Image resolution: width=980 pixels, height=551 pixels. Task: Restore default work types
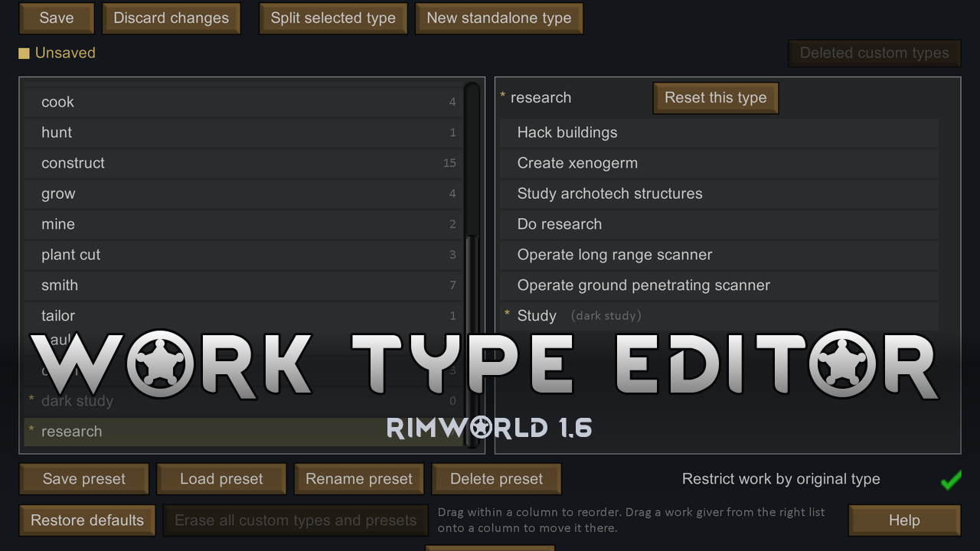(87, 520)
